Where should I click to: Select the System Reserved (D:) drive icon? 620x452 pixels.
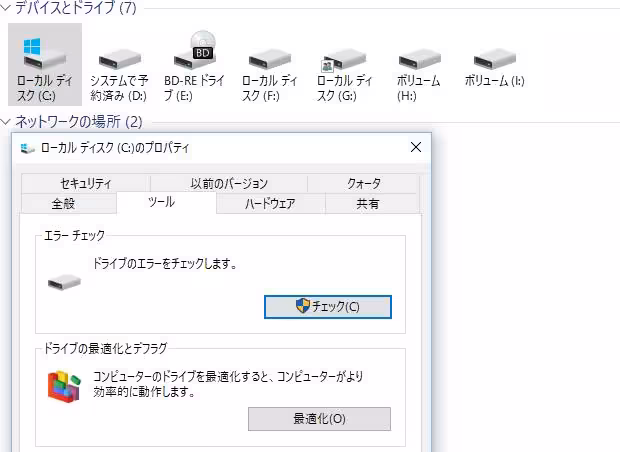coord(120,59)
